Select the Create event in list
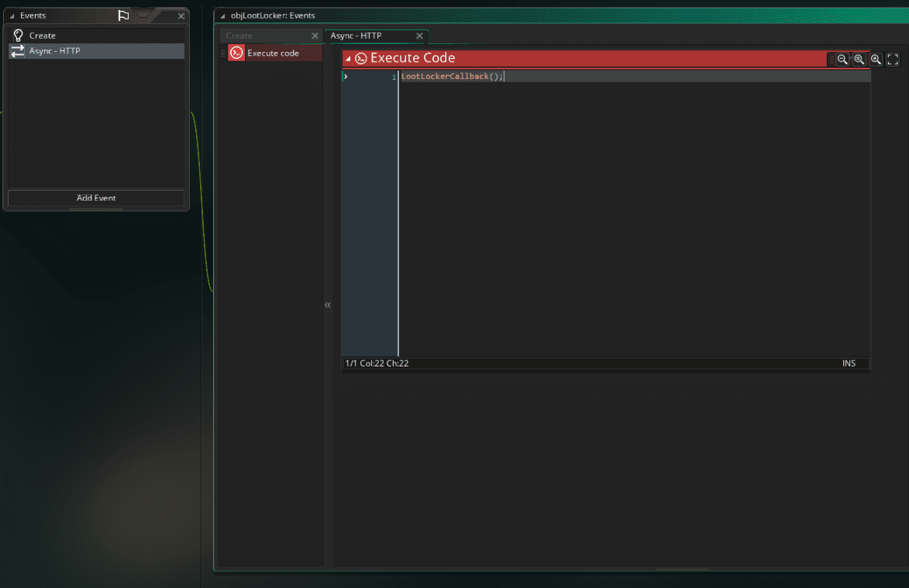Viewport: 909px width, 588px height. click(43, 36)
